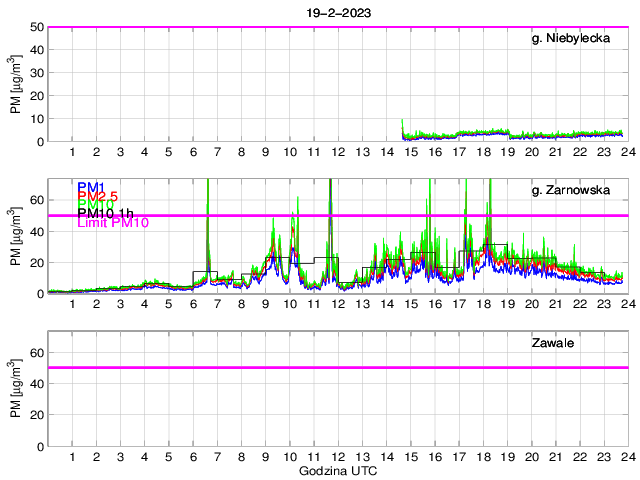Click the chart date title 19-2-2023

tap(338, 12)
